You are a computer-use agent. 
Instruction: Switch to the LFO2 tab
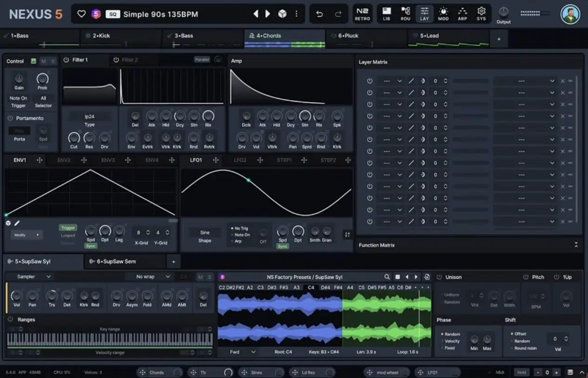click(x=240, y=160)
